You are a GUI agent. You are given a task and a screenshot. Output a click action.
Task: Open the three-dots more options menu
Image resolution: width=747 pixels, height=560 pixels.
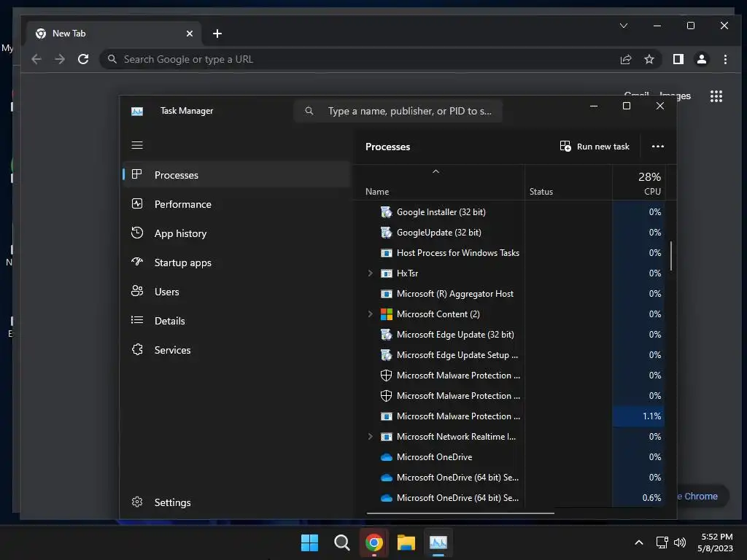click(658, 146)
